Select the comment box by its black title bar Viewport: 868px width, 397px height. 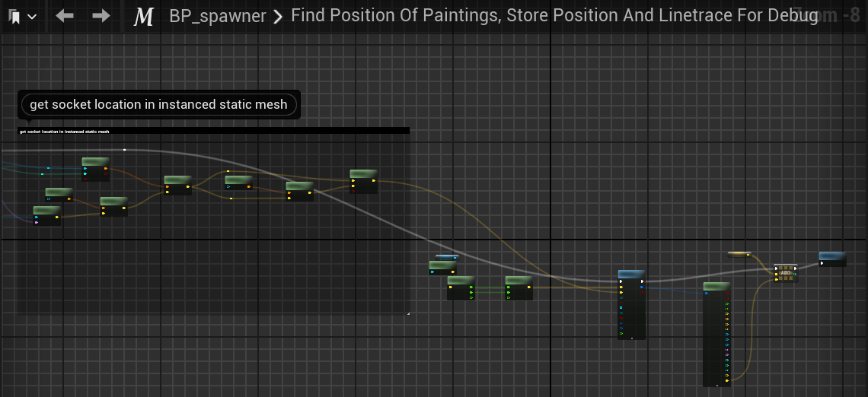click(213, 131)
